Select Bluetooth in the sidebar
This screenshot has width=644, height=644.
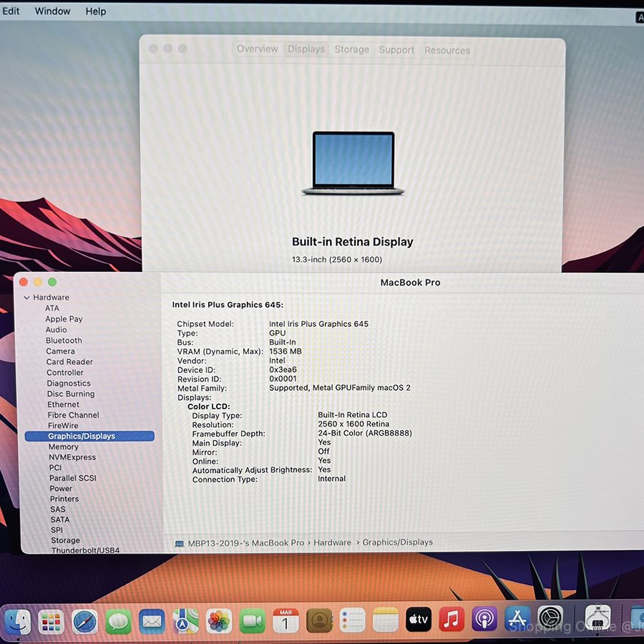64,341
